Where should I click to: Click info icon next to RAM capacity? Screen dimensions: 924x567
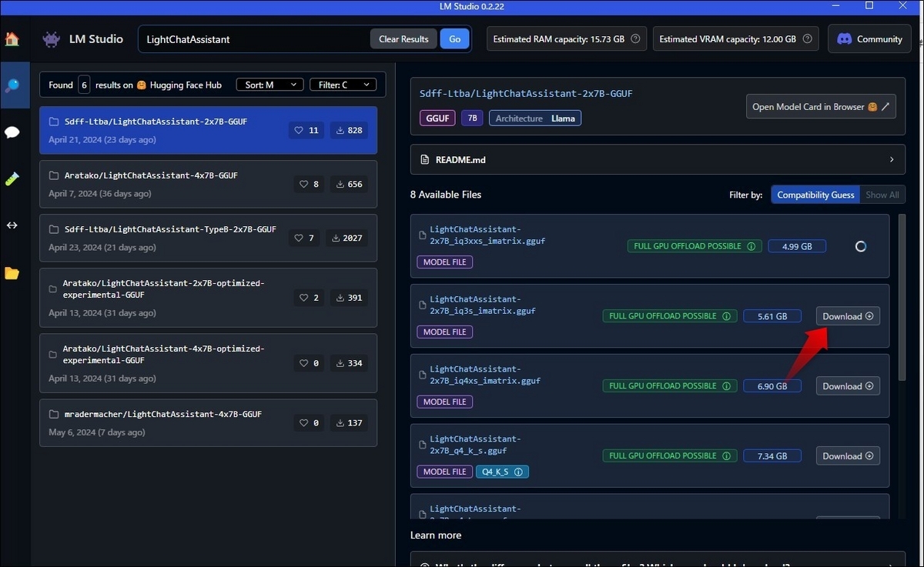[635, 39]
